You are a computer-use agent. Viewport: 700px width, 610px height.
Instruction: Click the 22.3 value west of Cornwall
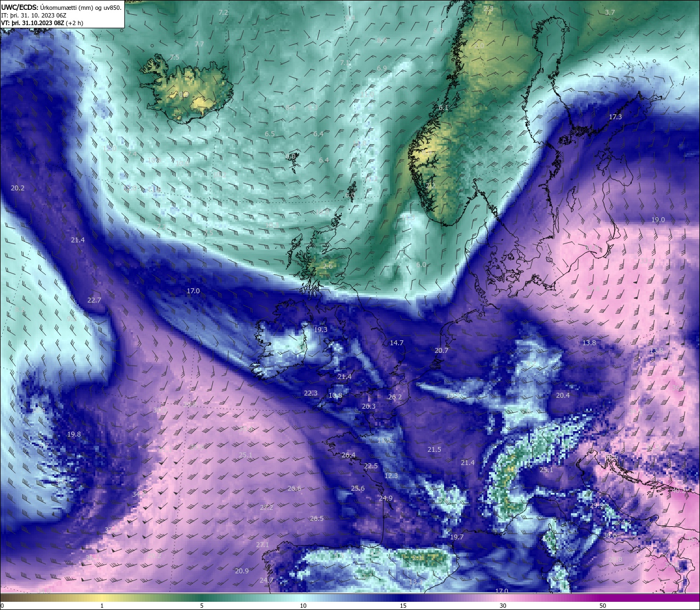[x=311, y=393]
